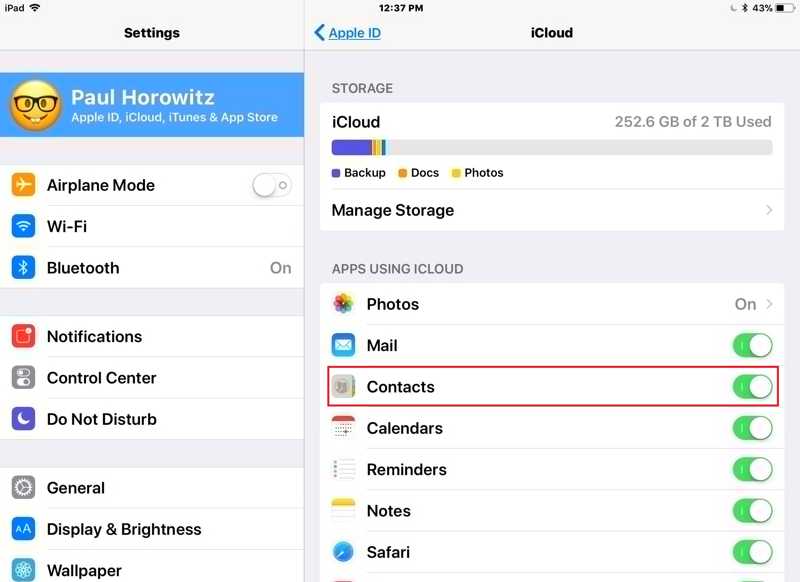Go back using the Apple ID chevron

[319, 33]
